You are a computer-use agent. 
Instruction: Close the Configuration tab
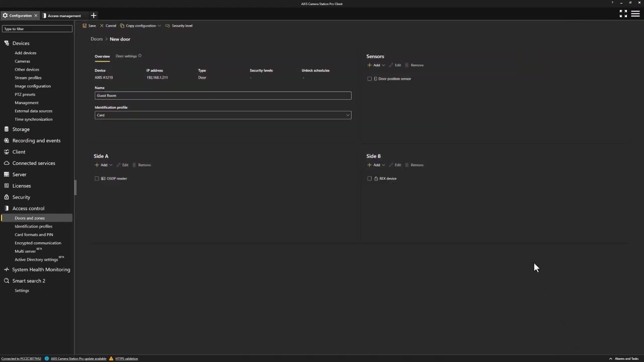pyautogui.click(x=36, y=16)
